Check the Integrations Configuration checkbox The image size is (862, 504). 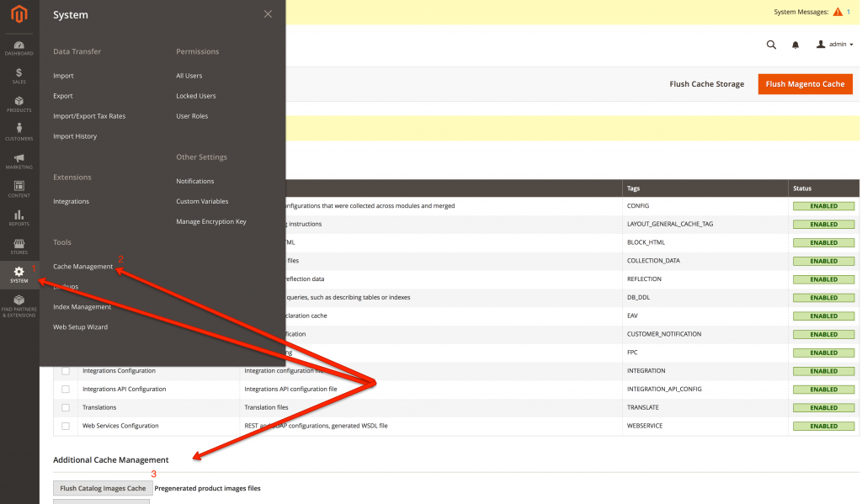coord(66,371)
